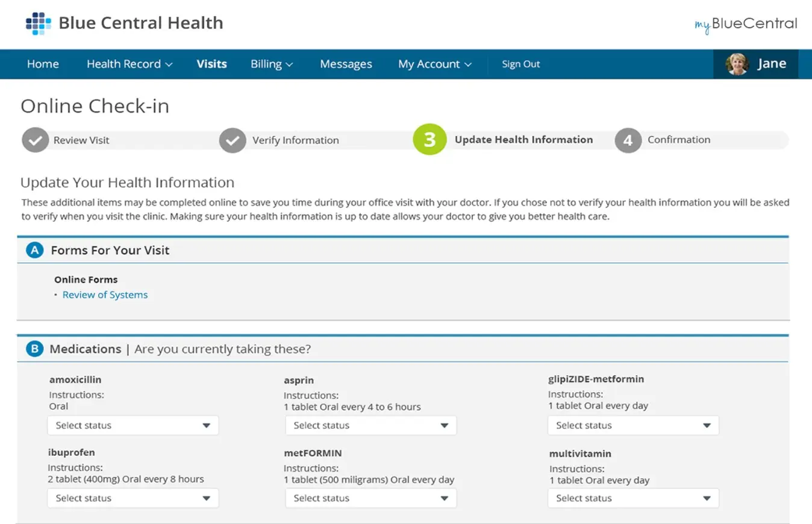Click the checkmark on Verify Information step
This screenshot has height=524, width=812.
point(233,140)
